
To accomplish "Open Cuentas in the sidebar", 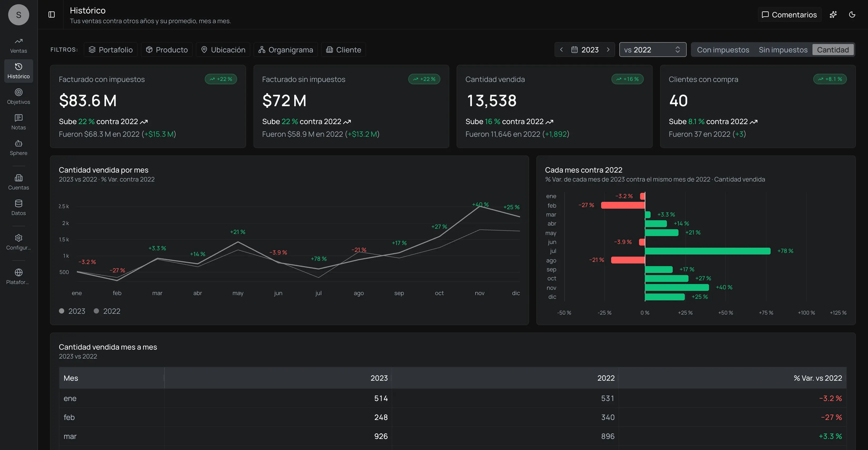I will point(18,182).
